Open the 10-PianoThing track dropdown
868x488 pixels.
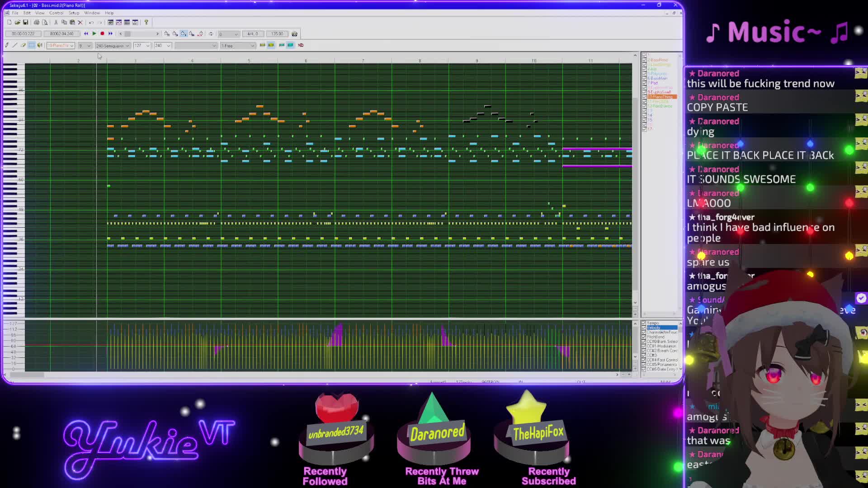(61, 46)
